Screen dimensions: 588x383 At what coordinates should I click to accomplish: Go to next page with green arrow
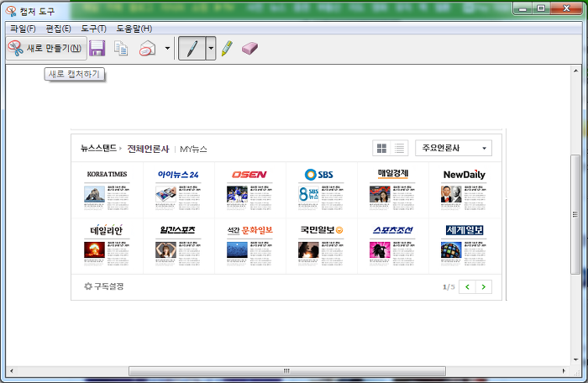484,287
